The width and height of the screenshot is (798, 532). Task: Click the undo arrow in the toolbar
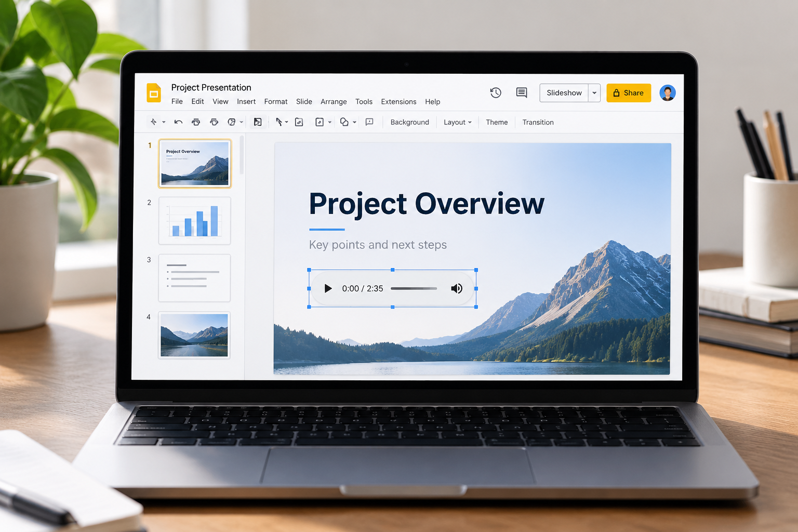[178, 122]
